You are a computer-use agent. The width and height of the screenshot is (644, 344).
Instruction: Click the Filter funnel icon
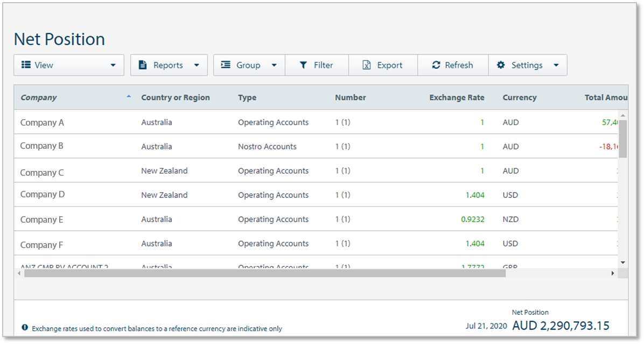pos(303,65)
